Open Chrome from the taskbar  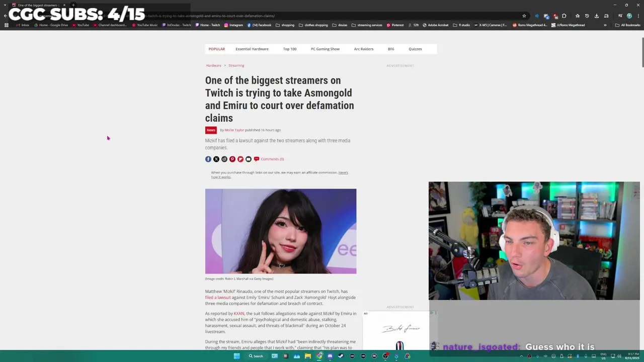pyautogui.click(x=319, y=356)
